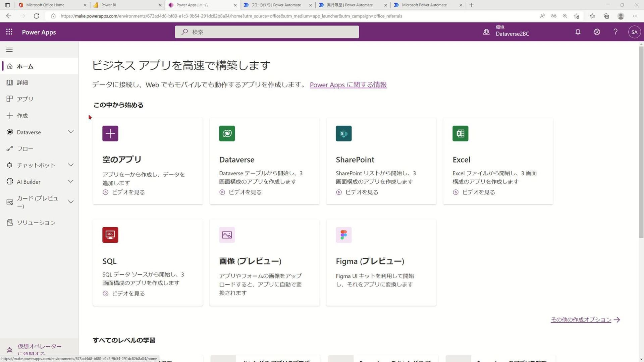Open the SA account avatar
The width and height of the screenshot is (644, 362).
[x=634, y=32]
